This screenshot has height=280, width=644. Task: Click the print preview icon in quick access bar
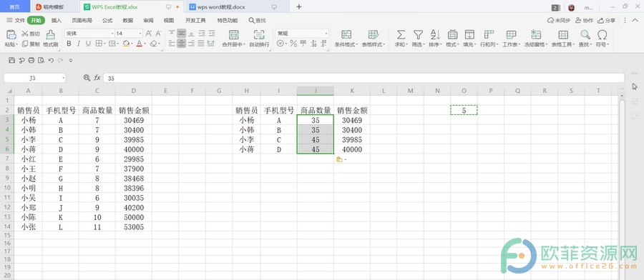click(x=41, y=60)
